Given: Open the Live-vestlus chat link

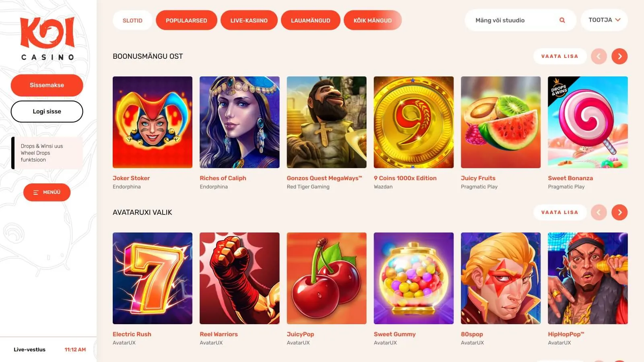Looking at the screenshot, I should pyautogui.click(x=29, y=350).
